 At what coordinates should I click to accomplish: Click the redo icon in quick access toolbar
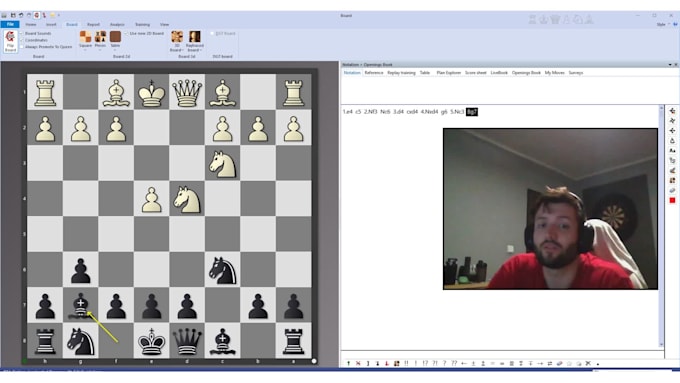click(x=29, y=15)
